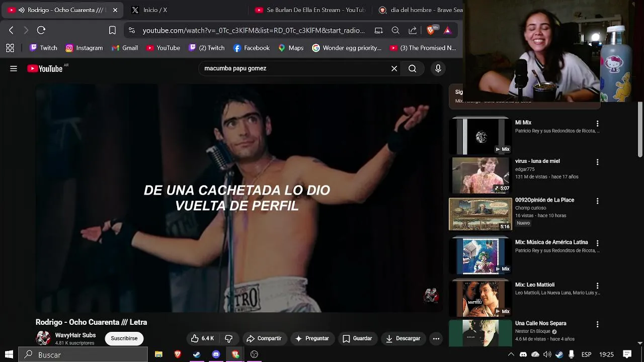Open The Promised N... bookmark

[x=423, y=48]
